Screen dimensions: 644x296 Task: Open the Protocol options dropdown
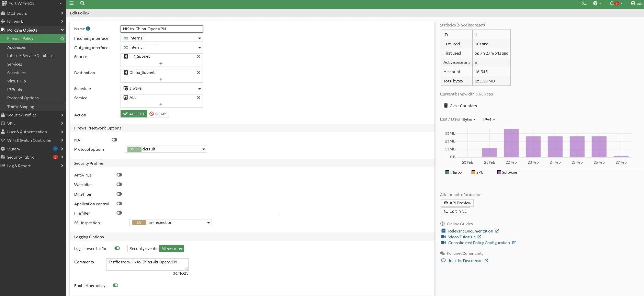[166, 149]
